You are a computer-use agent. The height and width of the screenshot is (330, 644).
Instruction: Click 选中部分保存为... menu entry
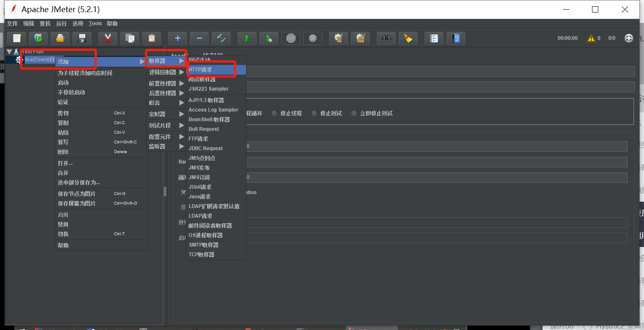click(101, 182)
